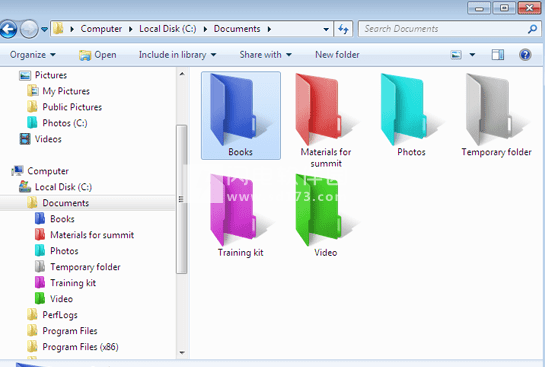Screen dimensions: 545x367
Task: Select Program Files (x86) in navigation tree
Action: click(80, 347)
